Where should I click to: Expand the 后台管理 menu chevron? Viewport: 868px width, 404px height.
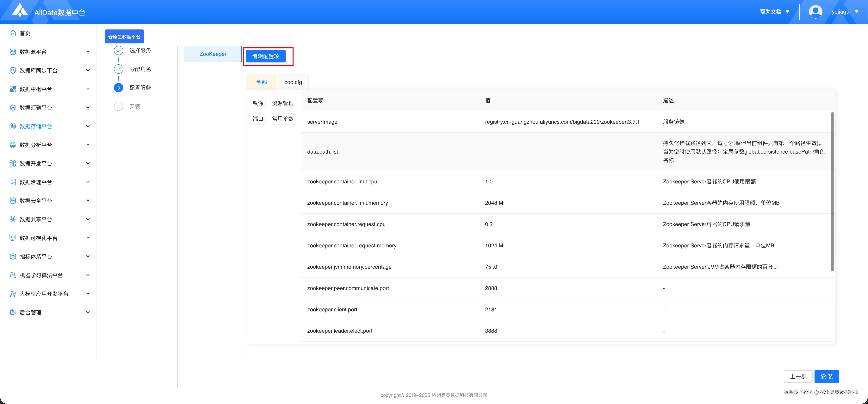click(88, 312)
